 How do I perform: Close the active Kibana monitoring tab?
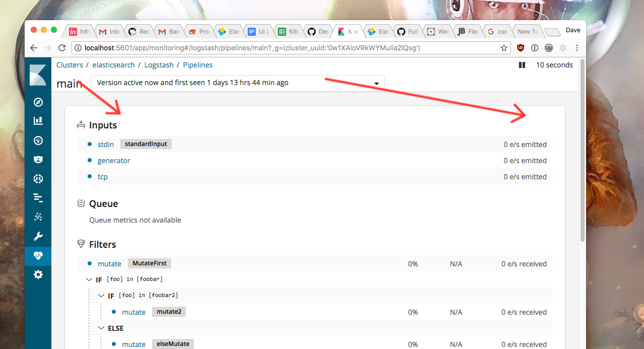point(356,31)
